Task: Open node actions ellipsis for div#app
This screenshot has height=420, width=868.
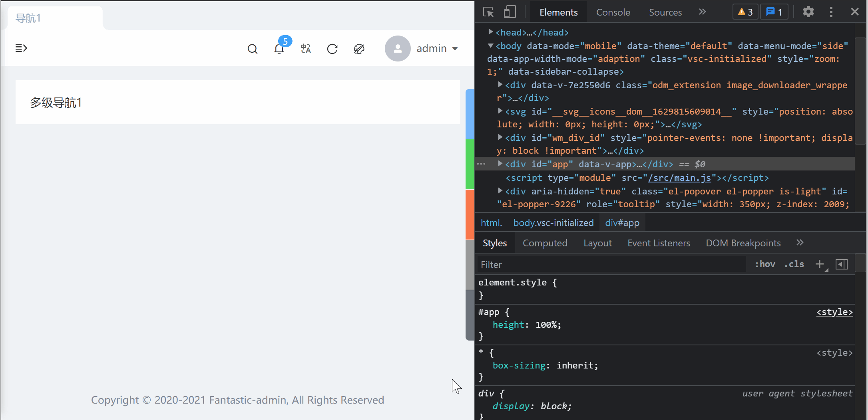Action: pos(481,164)
